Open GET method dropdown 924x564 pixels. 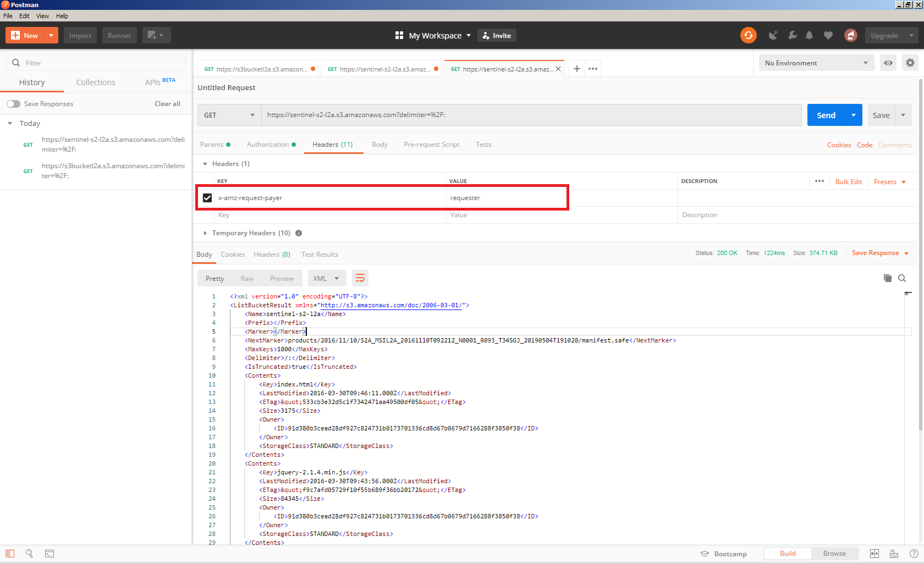(229, 115)
